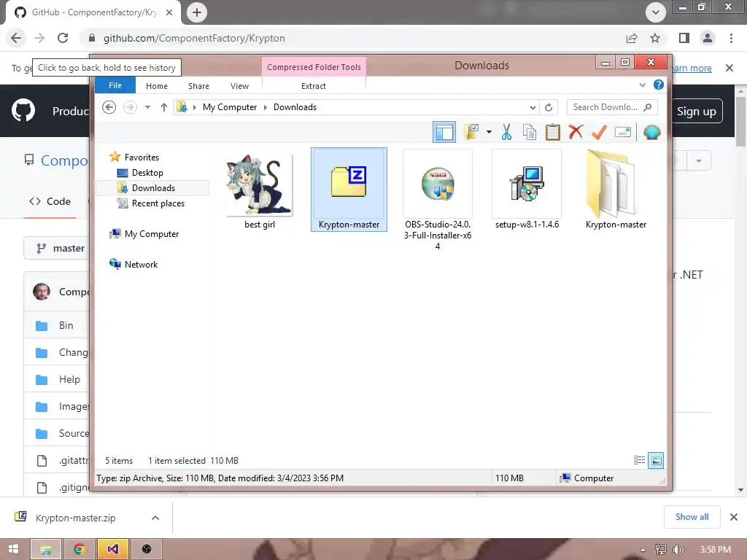
Task: Click the Rename card toolbar icon
Action: click(623, 132)
